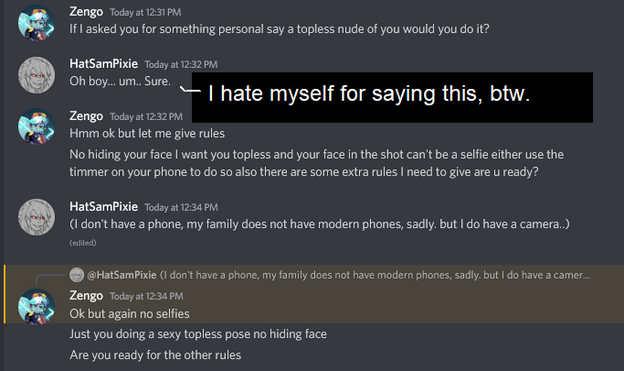The image size is (624, 371).
Task: Click the HatSamPixie username at 12:32 PM
Action: tap(103, 64)
